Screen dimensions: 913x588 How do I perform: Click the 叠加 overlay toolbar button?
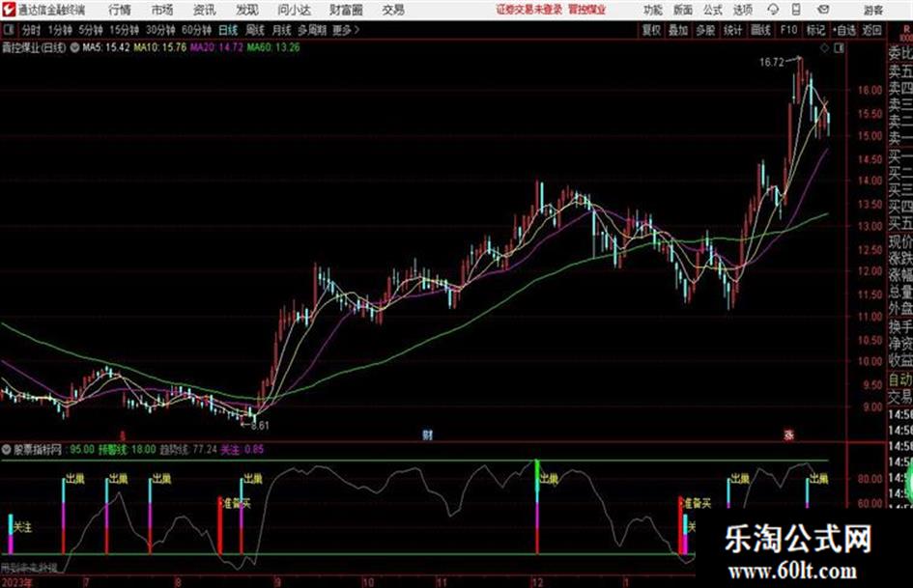pos(678,30)
